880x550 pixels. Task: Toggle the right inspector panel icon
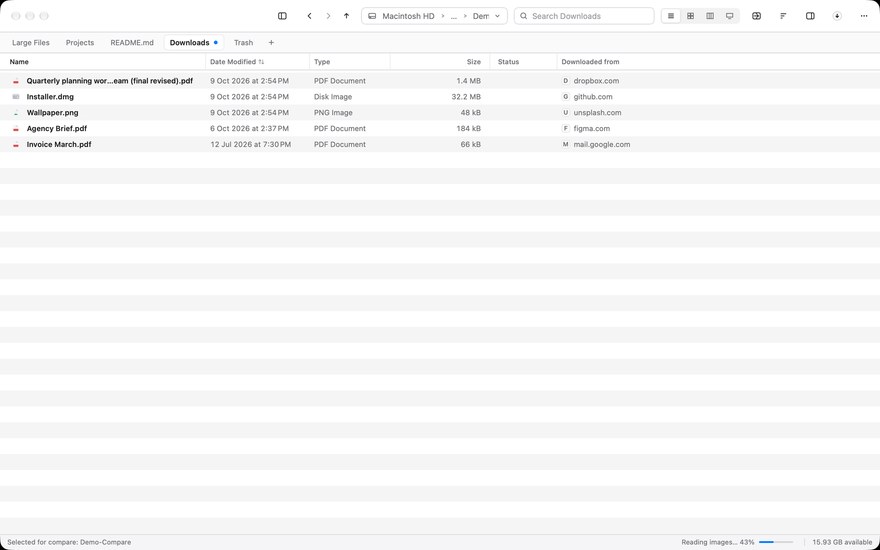tap(810, 16)
